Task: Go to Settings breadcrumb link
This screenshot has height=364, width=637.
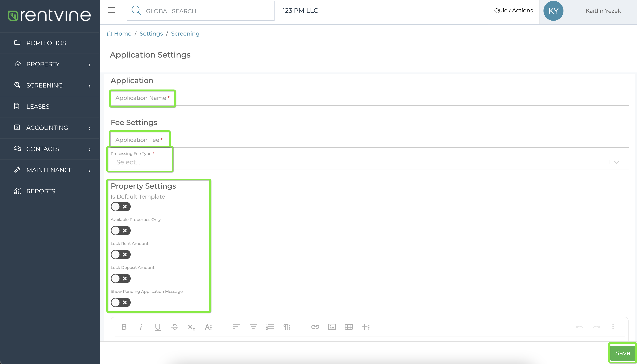Action: tap(151, 34)
